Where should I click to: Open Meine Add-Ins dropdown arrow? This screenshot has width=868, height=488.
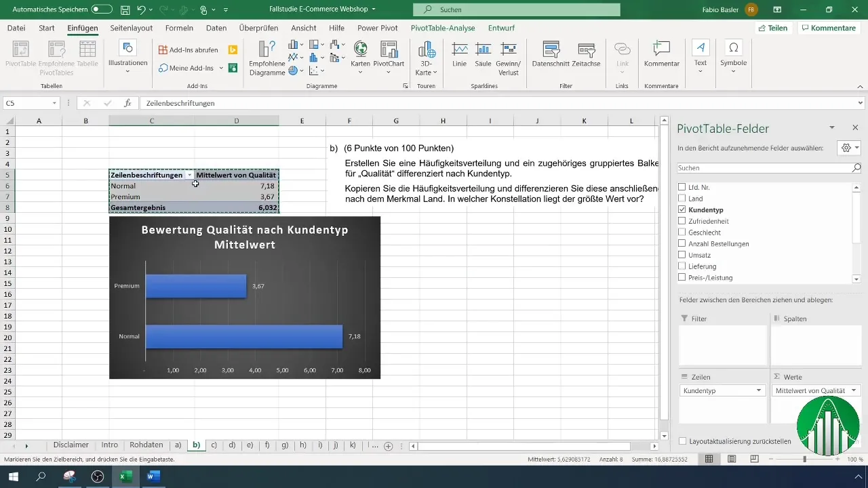[x=221, y=68]
